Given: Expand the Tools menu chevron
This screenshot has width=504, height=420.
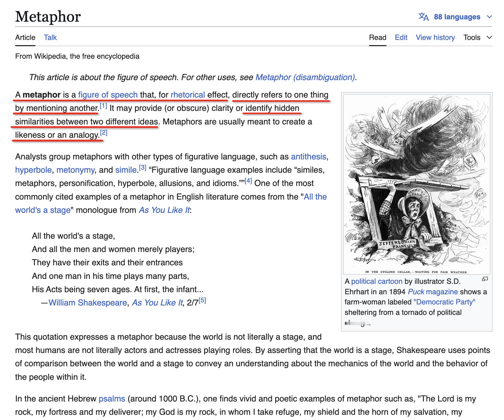Looking at the screenshot, I should click(x=489, y=38).
